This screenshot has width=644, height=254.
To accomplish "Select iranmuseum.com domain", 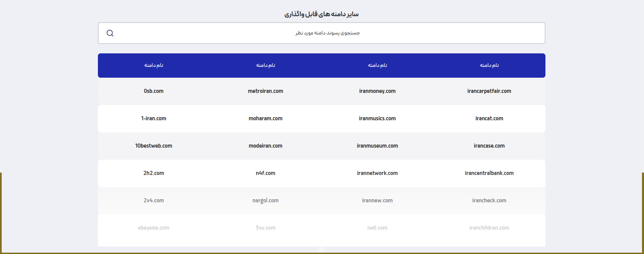I will (x=377, y=146).
